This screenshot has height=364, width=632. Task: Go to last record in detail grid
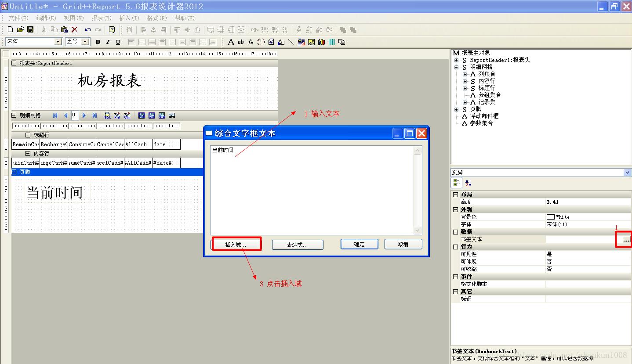click(94, 115)
